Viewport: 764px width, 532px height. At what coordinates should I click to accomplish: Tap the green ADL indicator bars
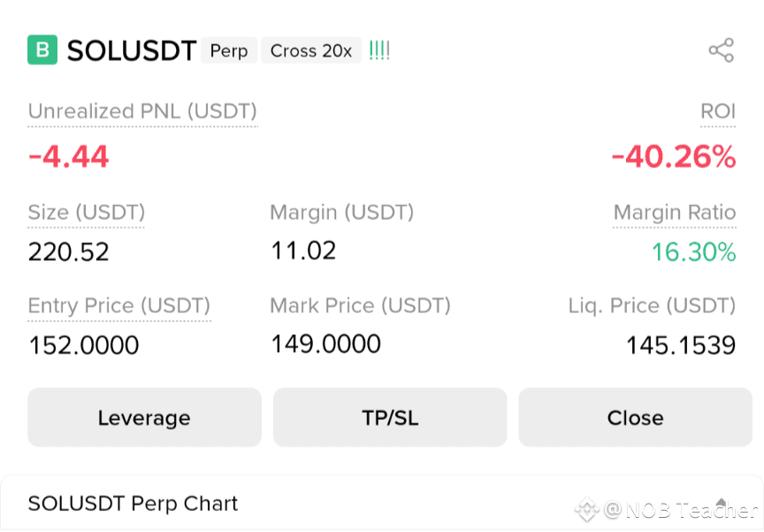[x=379, y=50]
